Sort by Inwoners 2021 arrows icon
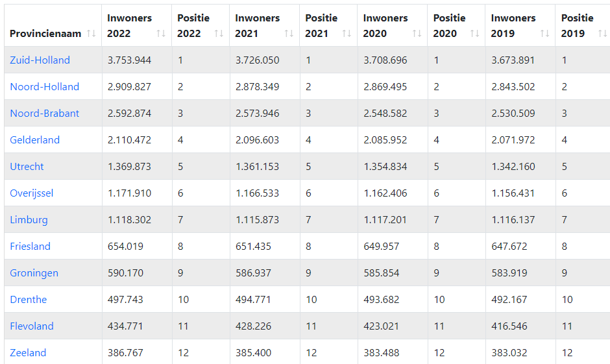610x364 pixels. click(289, 34)
